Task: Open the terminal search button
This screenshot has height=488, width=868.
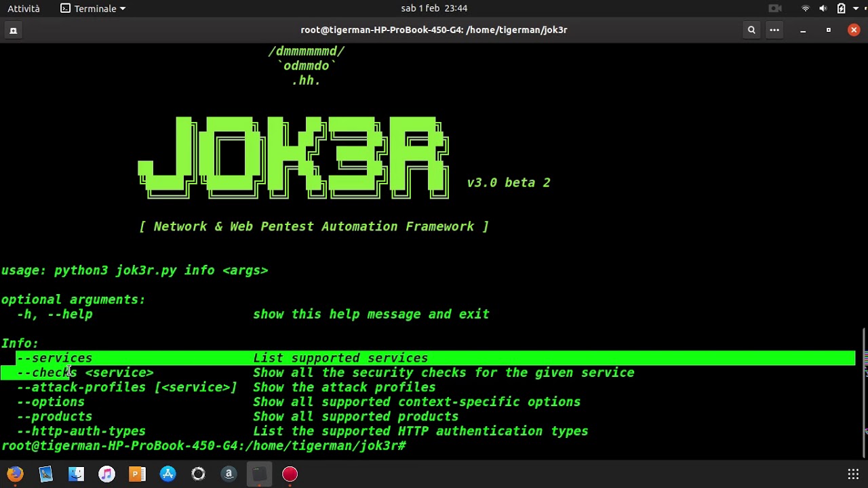Action: (x=751, y=30)
